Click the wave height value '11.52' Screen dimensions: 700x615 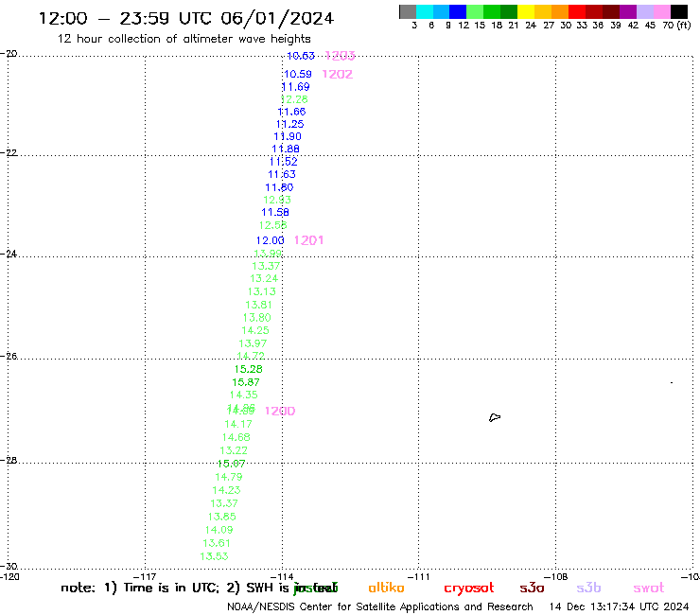[284, 162]
